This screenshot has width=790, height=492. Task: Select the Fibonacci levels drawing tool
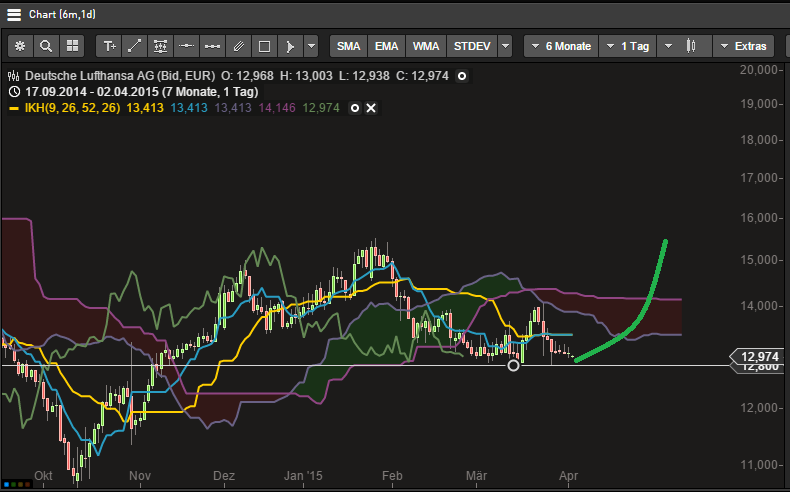pyautogui.click(x=161, y=46)
